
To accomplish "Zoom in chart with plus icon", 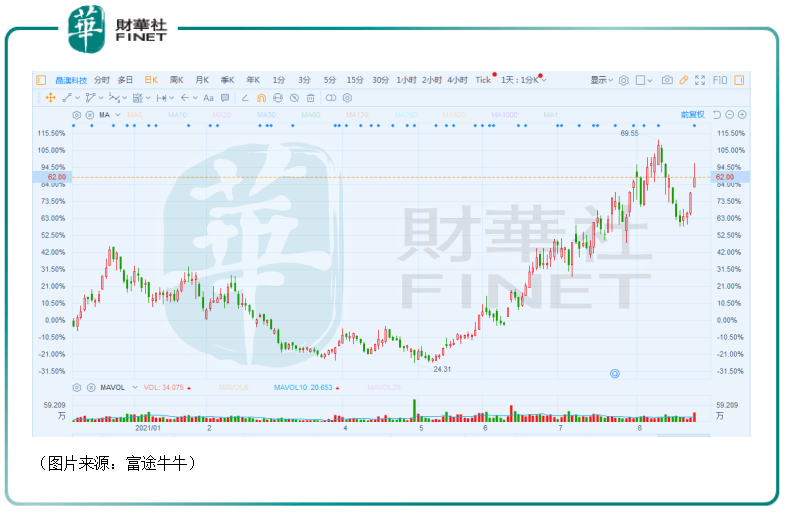I will click(x=742, y=115).
